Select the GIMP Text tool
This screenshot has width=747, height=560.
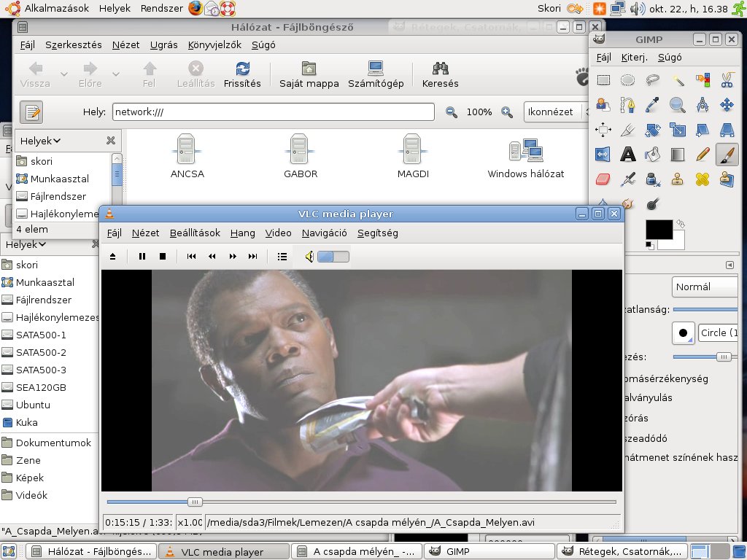pyautogui.click(x=627, y=154)
